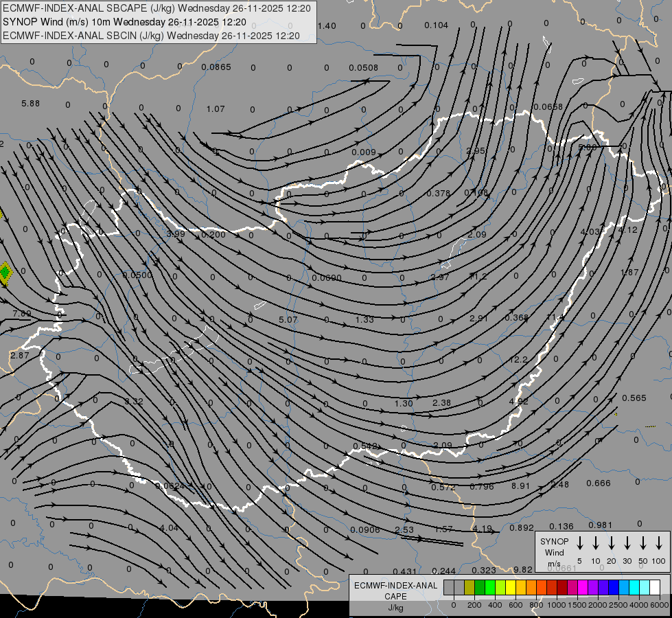Image resolution: width=672 pixels, height=618 pixels.
Task: Click the ECMWF-INDEX-ANAL CAPE legend title
Action: [395, 591]
